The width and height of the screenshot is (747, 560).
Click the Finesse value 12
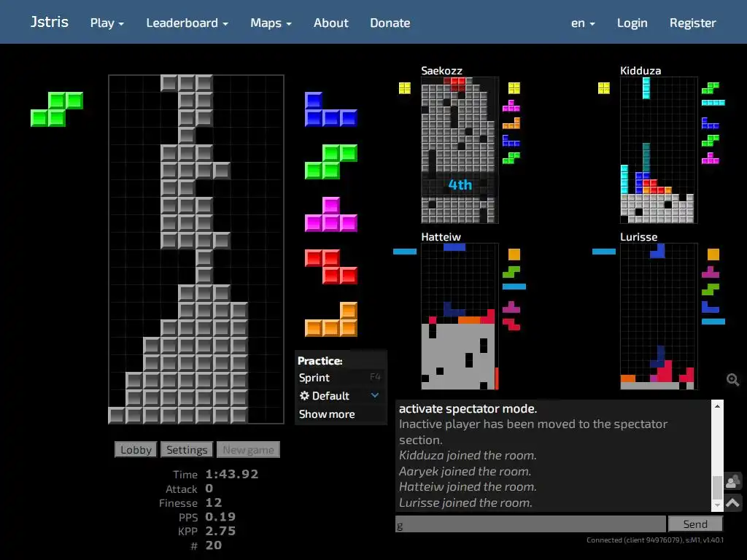point(214,503)
